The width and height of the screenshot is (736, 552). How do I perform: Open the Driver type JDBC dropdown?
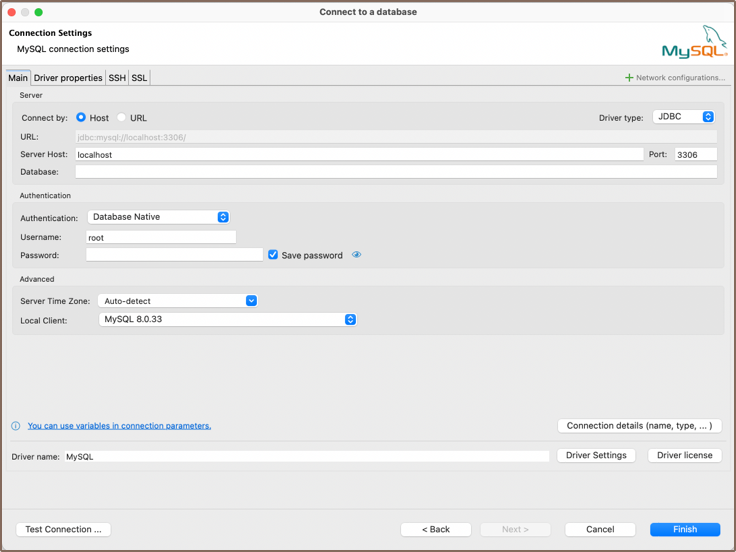[684, 117]
